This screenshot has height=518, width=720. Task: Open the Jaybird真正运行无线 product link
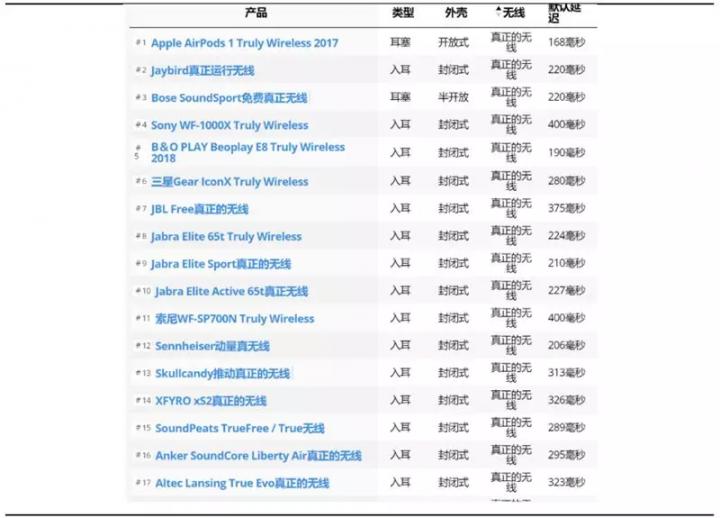click(202, 71)
